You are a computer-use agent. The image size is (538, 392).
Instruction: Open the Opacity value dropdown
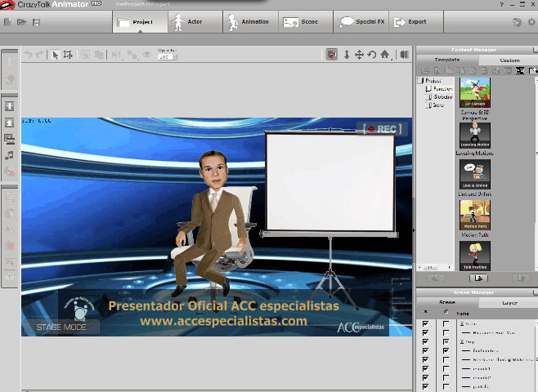[x=175, y=57]
